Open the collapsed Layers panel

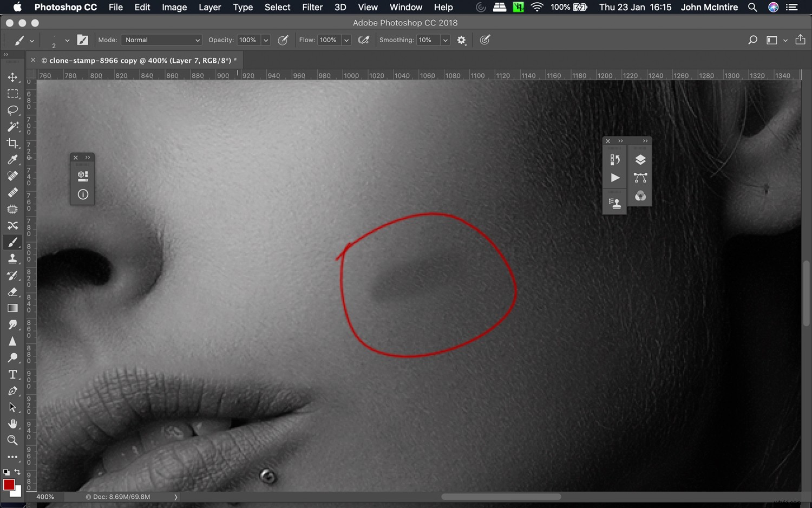point(640,159)
